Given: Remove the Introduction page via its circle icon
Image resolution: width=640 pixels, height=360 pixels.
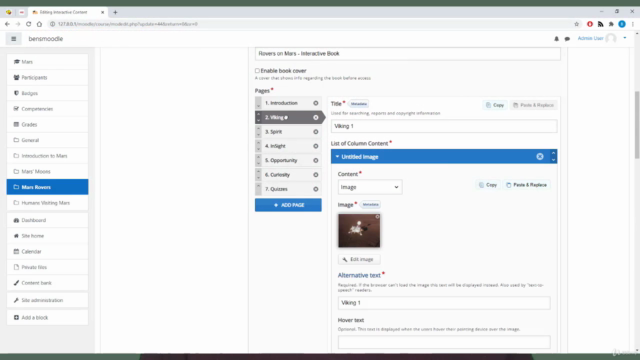Looking at the screenshot, I should point(316,103).
